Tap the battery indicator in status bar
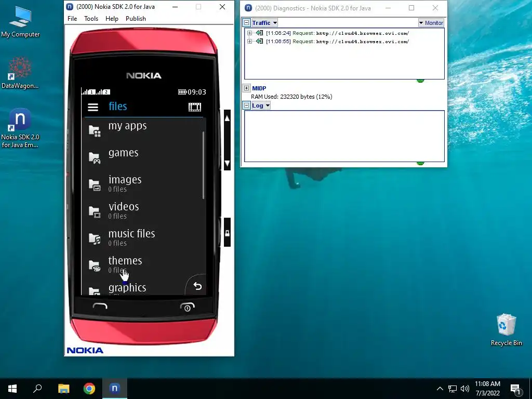This screenshot has width=532, height=399. click(182, 92)
